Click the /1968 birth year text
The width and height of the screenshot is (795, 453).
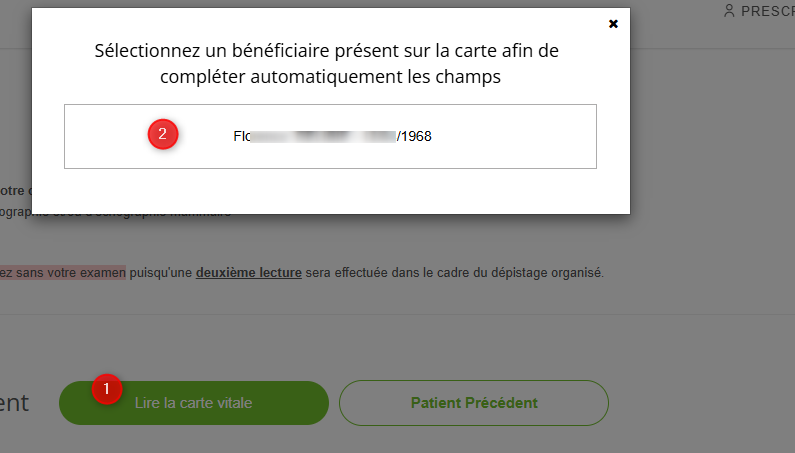[414, 136]
